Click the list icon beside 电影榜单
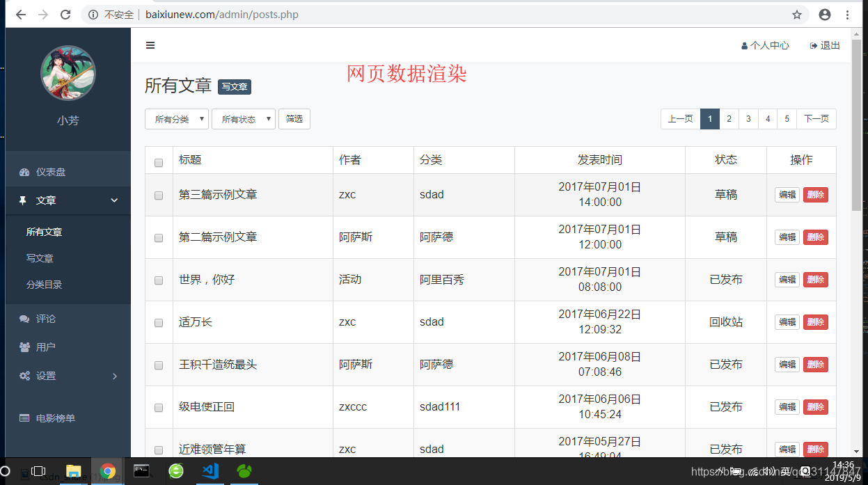 (x=24, y=418)
